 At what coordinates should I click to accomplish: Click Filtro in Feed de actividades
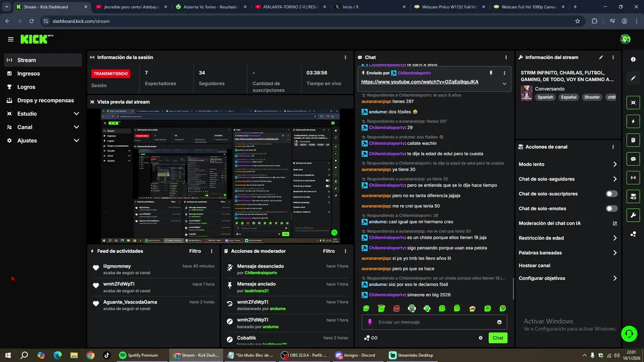pyautogui.click(x=195, y=251)
